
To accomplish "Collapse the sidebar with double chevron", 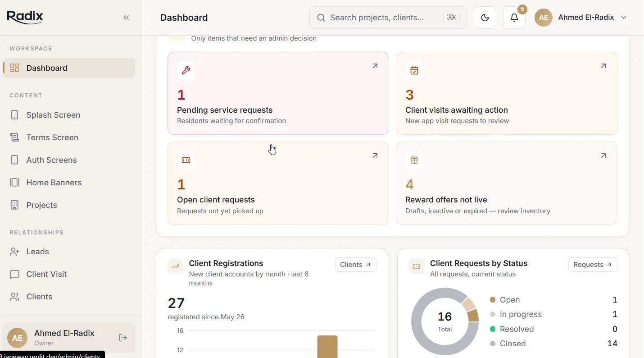I will pos(127,18).
